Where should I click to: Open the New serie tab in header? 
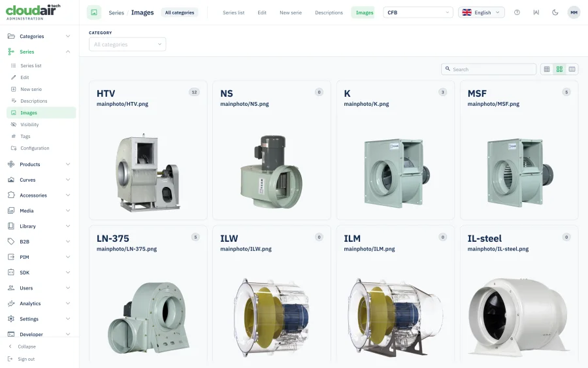(291, 12)
